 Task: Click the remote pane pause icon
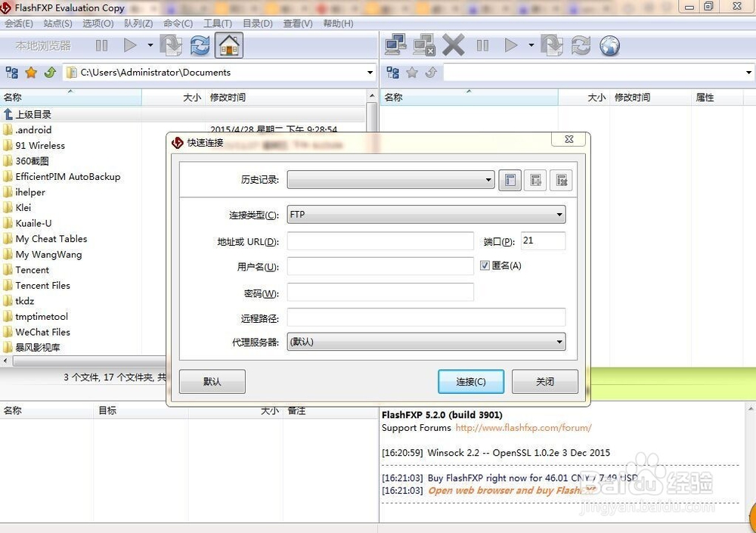tap(482, 45)
